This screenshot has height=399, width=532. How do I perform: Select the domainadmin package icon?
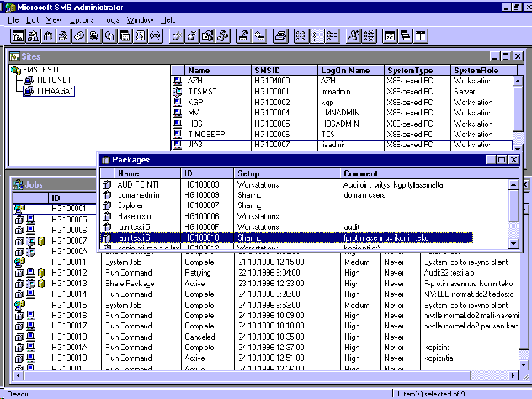pos(107,194)
